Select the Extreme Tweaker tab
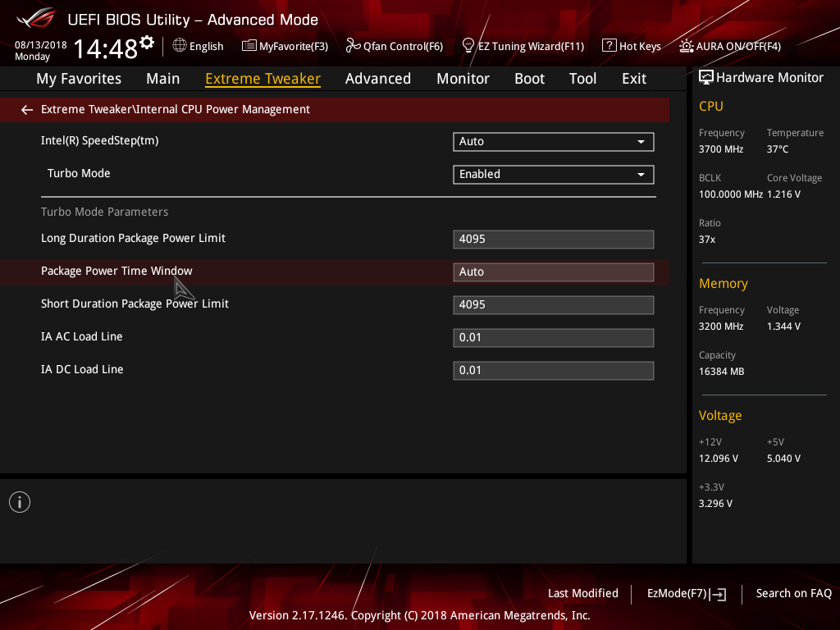The height and width of the screenshot is (630, 840). pyautogui.click(x=263, y=79)
